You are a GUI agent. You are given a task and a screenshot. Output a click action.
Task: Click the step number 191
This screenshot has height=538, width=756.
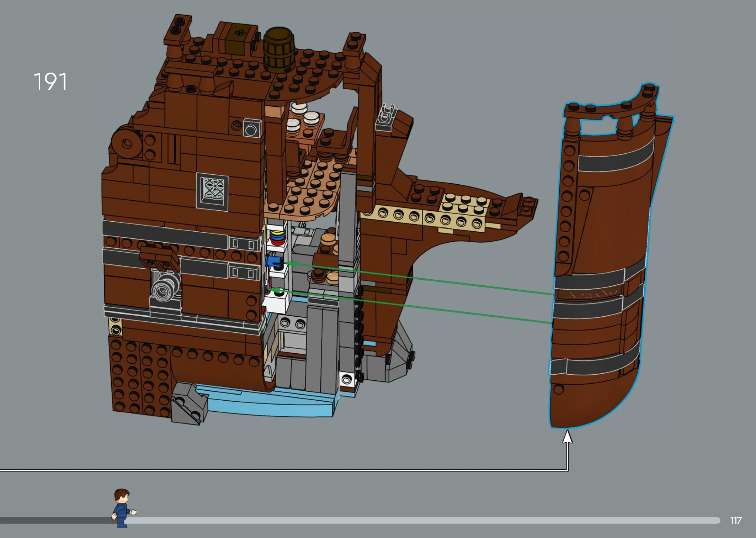pos(50,82)
